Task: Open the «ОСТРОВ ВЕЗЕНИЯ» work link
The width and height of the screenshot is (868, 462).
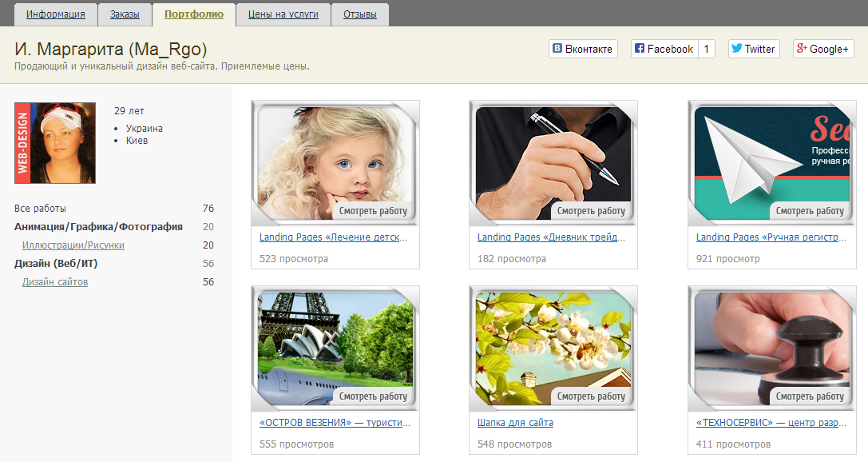Action: click(x=335, y=423)
